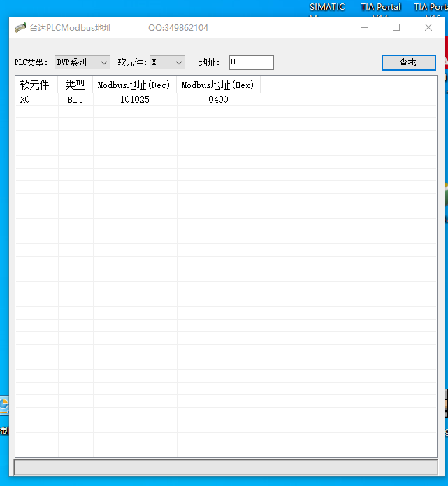Sort by the 类型 column header
The width and height of the screenshot is (448, 486).
pos(75,85)
